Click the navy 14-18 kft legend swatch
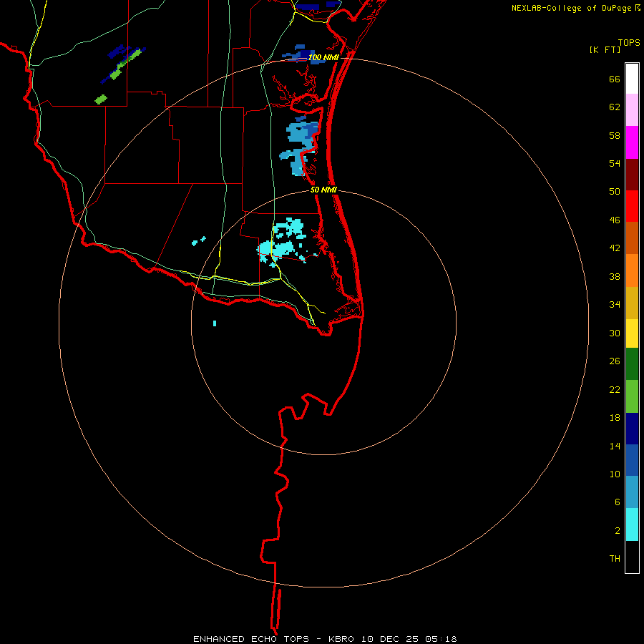The width and height of the screenshot is (644, 644). (x=632, y=429)
